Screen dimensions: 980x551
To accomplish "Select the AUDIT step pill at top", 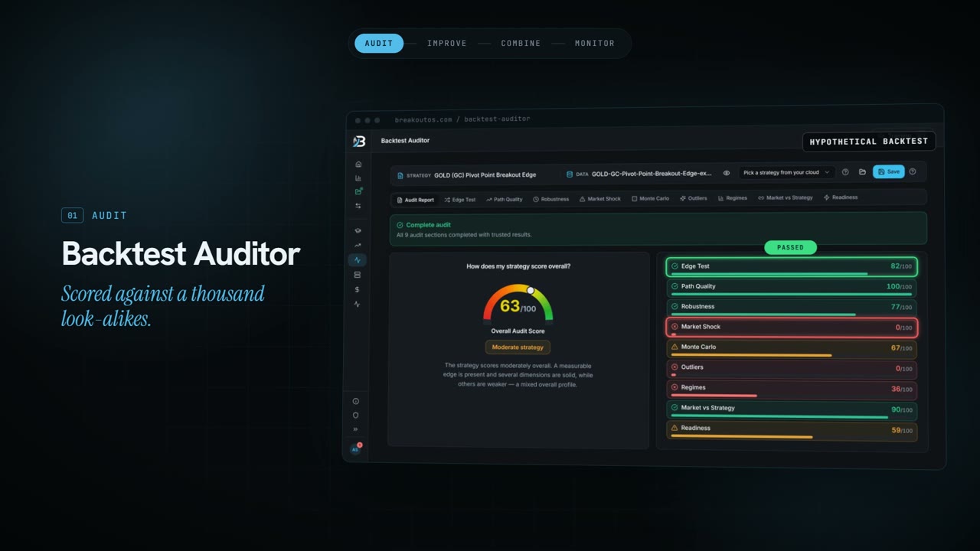I will (379, 44).
